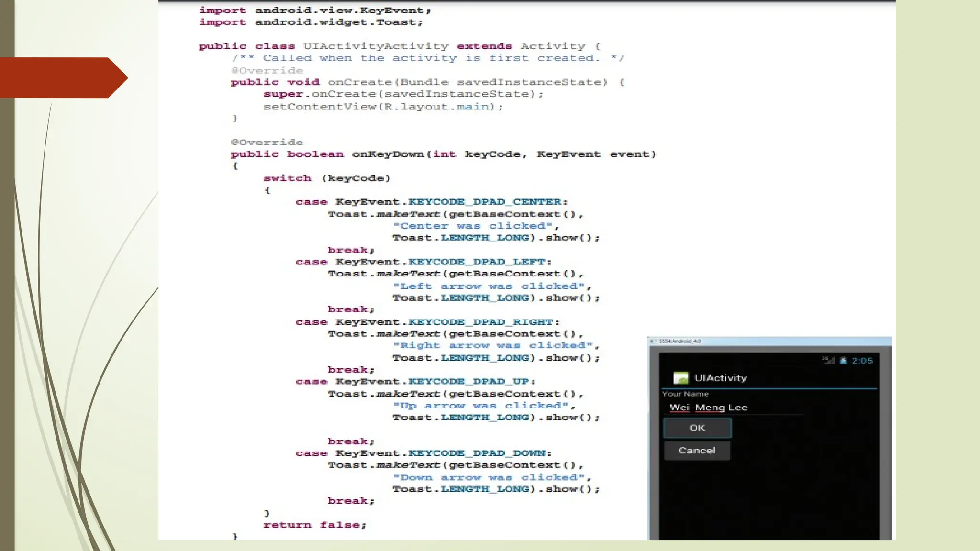Click KEYCODE_DPAD_DOWN constant in code
Viewport: 980px width, 551px height.
point(476,453)
